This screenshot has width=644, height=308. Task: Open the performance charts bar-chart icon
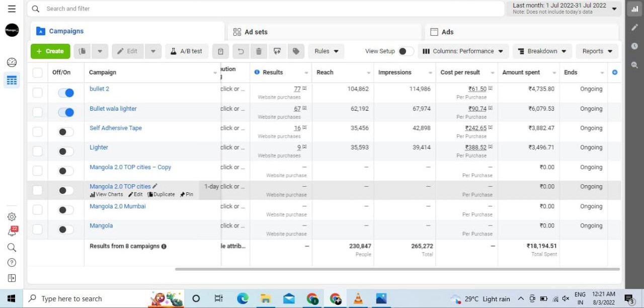(x=634, y=9)
